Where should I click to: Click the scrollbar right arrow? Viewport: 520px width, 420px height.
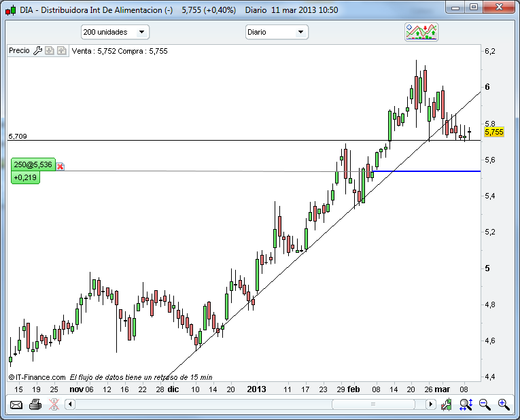coord(430,404)
